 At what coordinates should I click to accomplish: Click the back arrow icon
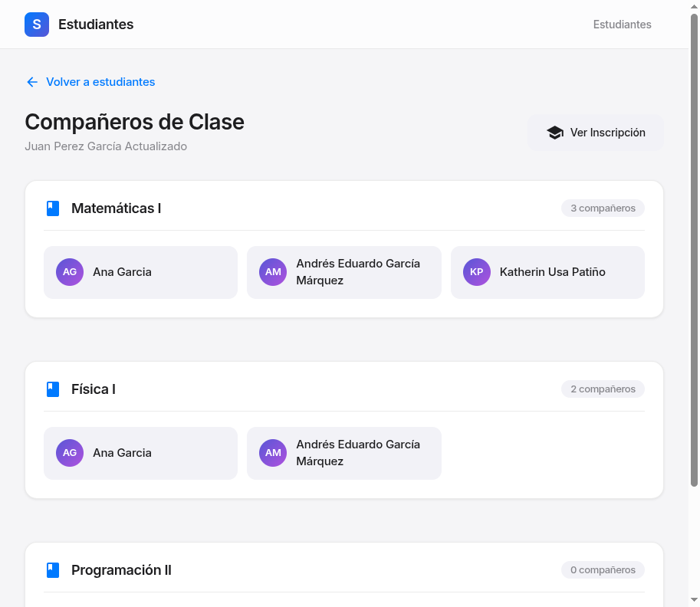click(x=32, y=82)
